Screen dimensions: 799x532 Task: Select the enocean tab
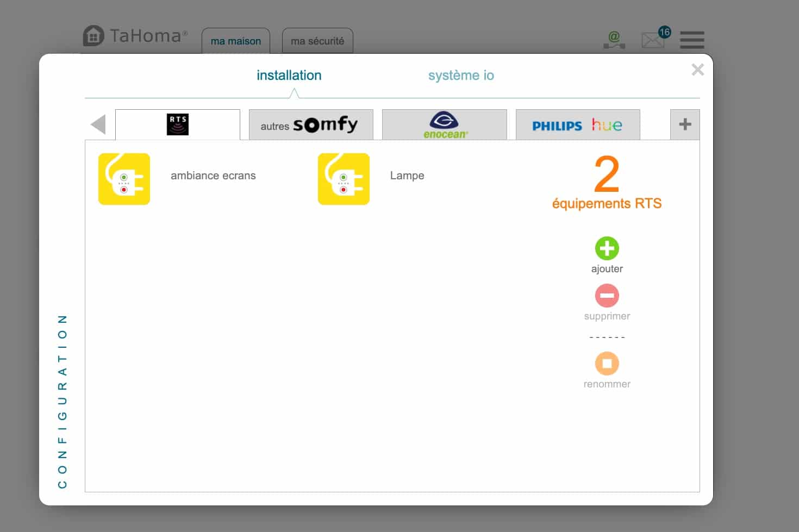pyautogui.click(x=445, y=125)
